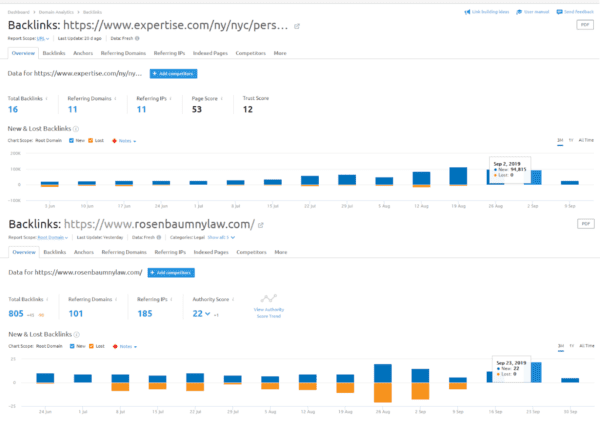Image resolution: width=600 pixels, height=429 pixels.
Task: Click red Notes marker icon in rosenbaumnylaw chart
Action: 115,346
